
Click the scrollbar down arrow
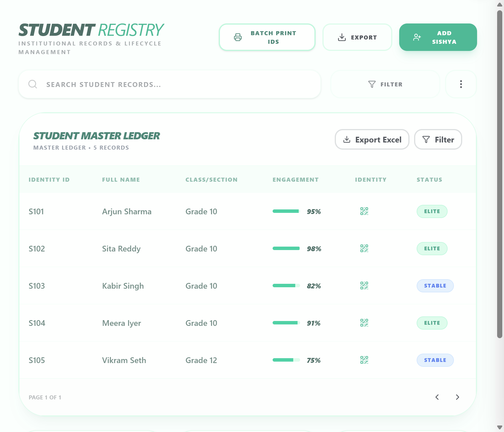tap(500, 427)
